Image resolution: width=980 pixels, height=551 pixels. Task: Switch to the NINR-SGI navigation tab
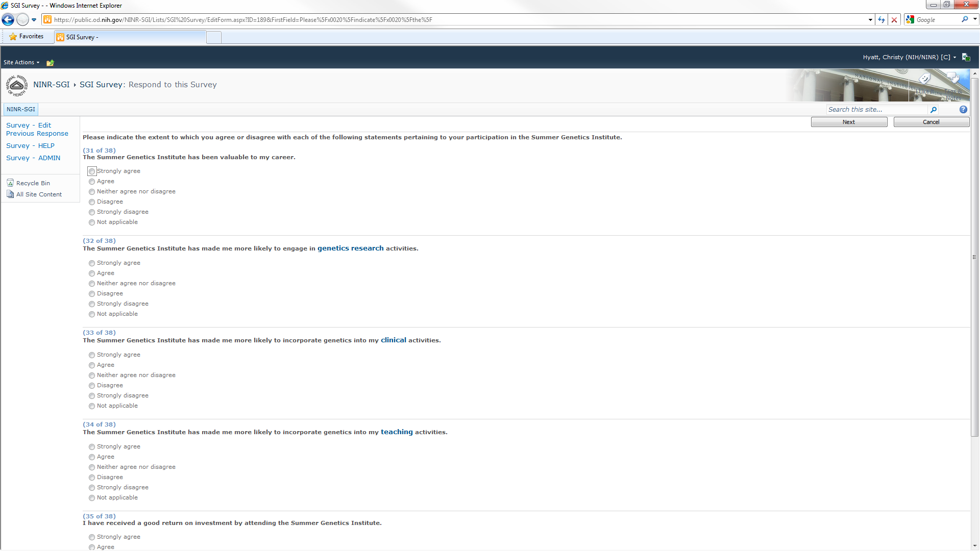point(21,109)
